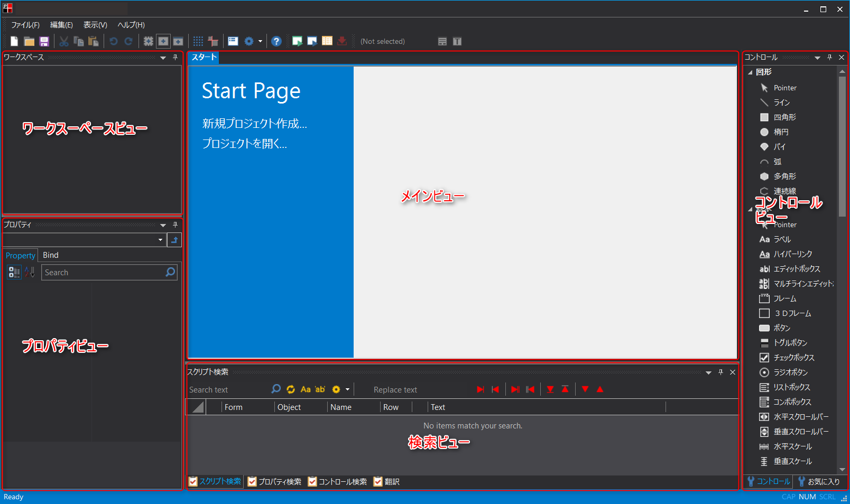The height and width of the screenshot is (504, 850).
Task: Open the gear dropdown on the main toolbar
Action: click(x=260, y=41)
